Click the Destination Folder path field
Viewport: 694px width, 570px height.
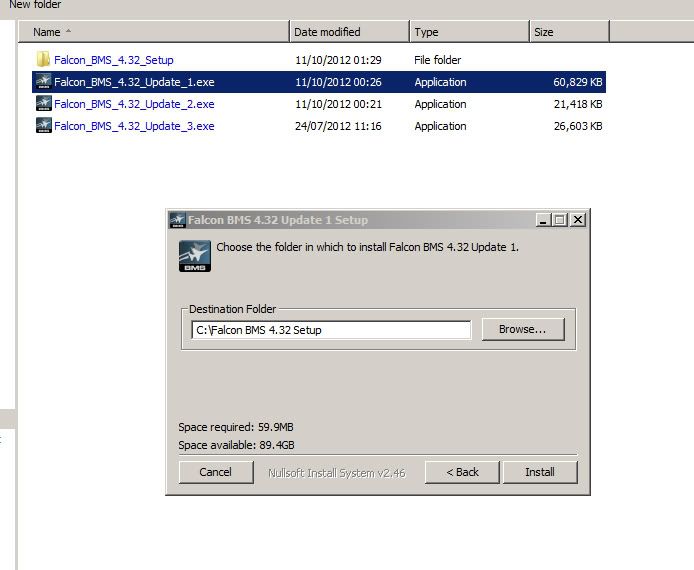pyautogui.click(x=331, y=330)
